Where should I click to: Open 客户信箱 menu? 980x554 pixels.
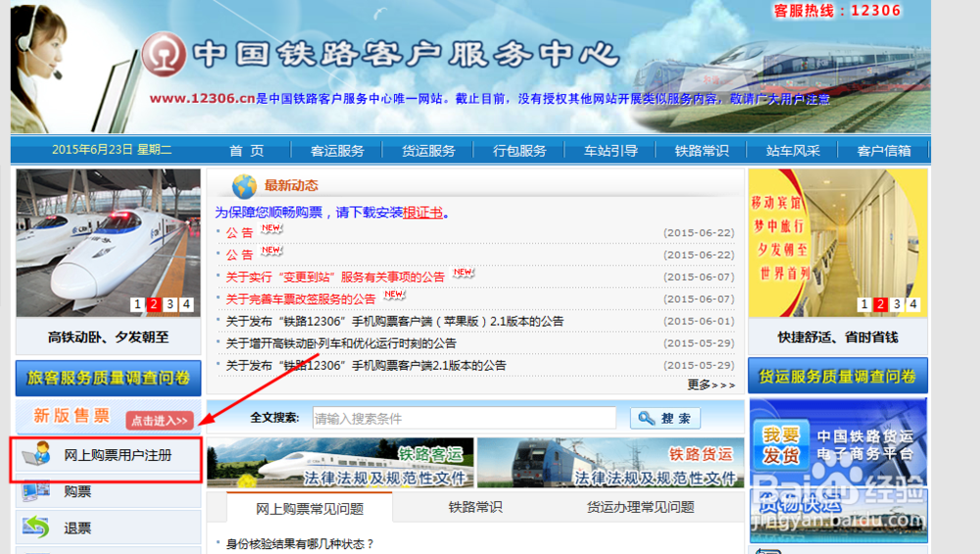(x=884, y=151)
